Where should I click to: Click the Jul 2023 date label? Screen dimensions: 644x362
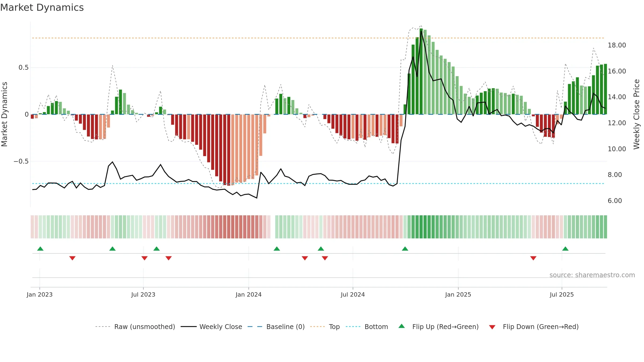coord(143,294)
